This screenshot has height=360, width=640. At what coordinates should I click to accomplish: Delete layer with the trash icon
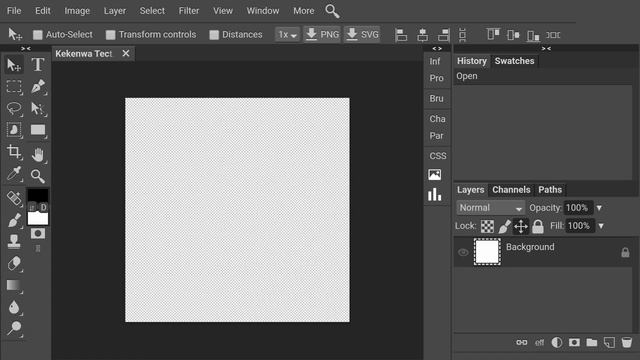click(x=627, y=342)
